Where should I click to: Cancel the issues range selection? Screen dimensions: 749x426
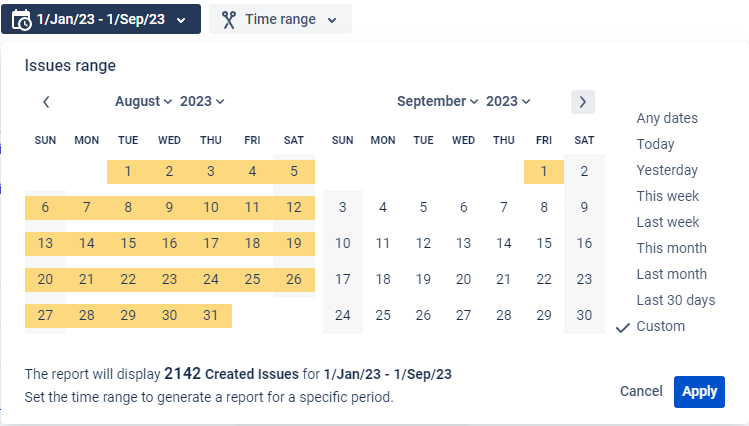pyautogui.click(x=641, y=391)
